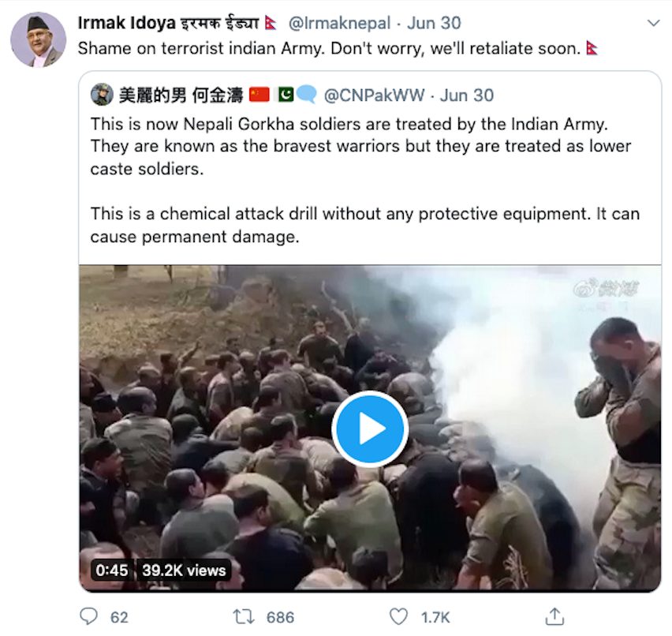Play the embedded video
This screenshot has height=636, width=672.
click(370, 428)
